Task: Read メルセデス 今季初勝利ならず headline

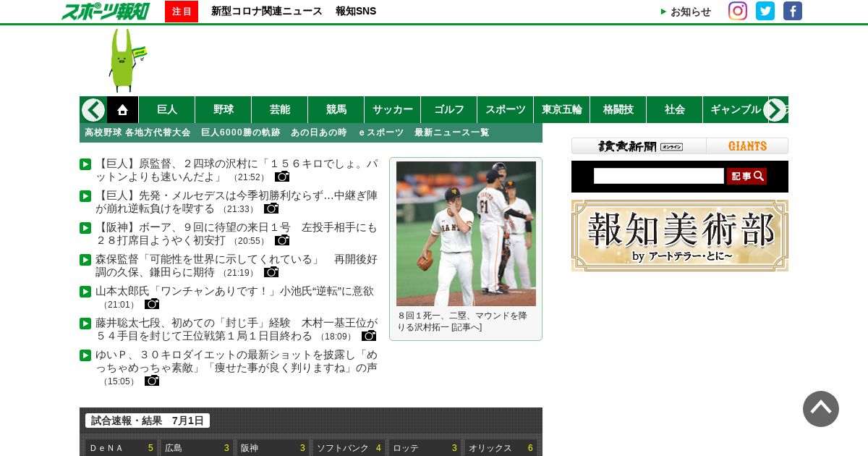Action: point(237,202)
